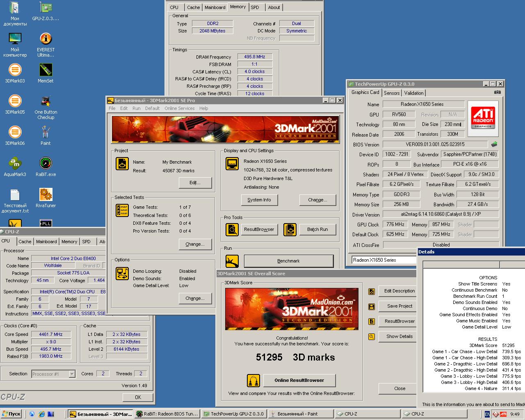
Task: Switch to TechPowerUp GPU-Z taskbar item
Action: pos(234,414)
